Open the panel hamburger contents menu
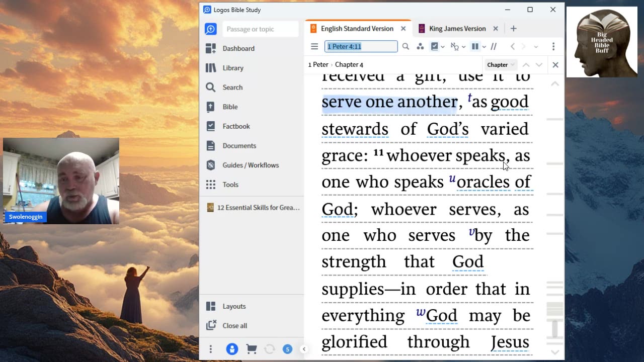 click(x=314, y=46)
